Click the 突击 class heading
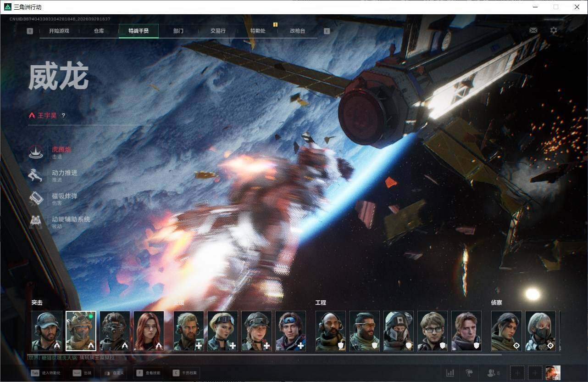The image size is (588, 382). [x=37, y=303]
